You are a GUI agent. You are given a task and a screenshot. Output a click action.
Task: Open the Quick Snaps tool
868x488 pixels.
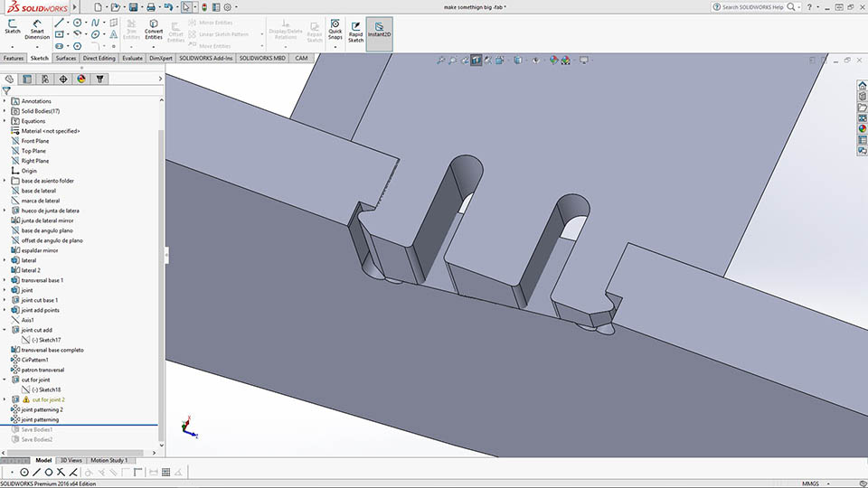[x=335, y=29]
